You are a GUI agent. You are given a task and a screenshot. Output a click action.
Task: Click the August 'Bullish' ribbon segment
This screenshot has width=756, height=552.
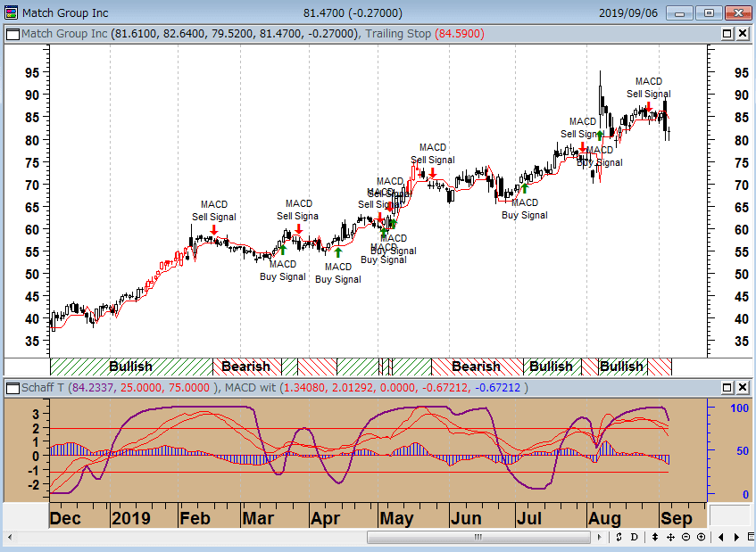point(622,367)
